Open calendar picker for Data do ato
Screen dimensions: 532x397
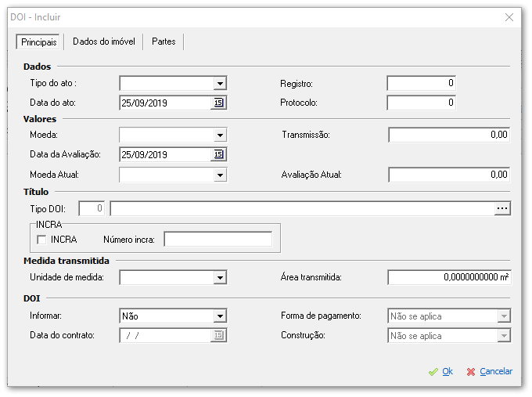[x=218, y=103]
